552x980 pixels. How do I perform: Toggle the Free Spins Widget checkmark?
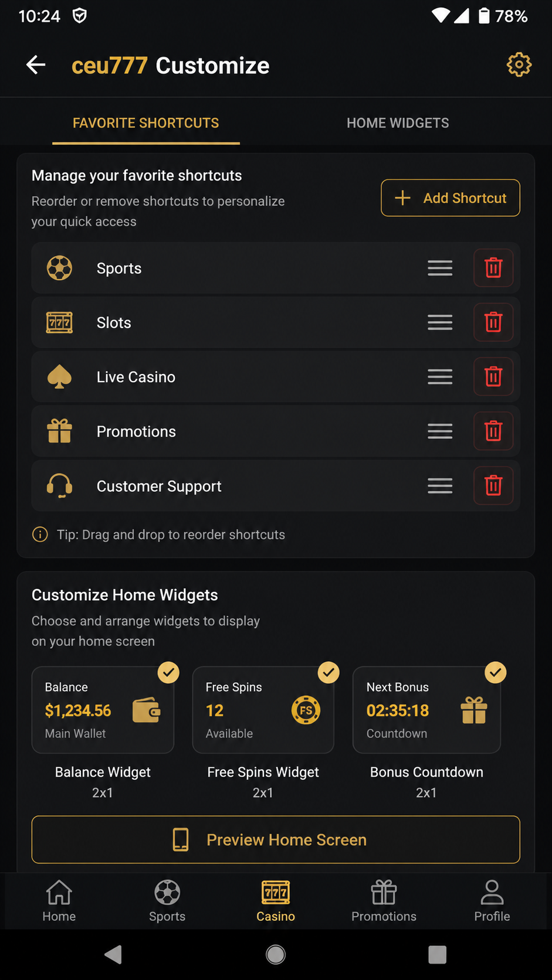click(329, 672)
